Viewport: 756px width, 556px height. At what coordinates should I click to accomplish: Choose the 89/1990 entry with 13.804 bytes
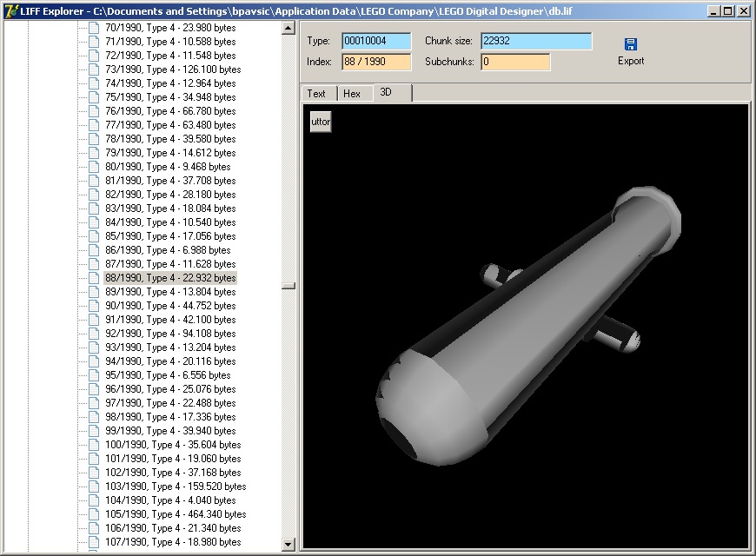click(x=170, y=292)
